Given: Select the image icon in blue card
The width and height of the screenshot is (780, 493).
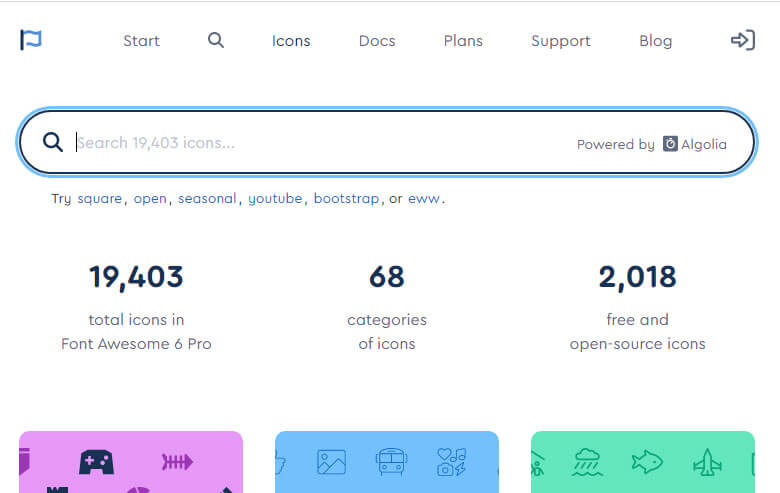Looking at the screenshot, I should [331, 462].
